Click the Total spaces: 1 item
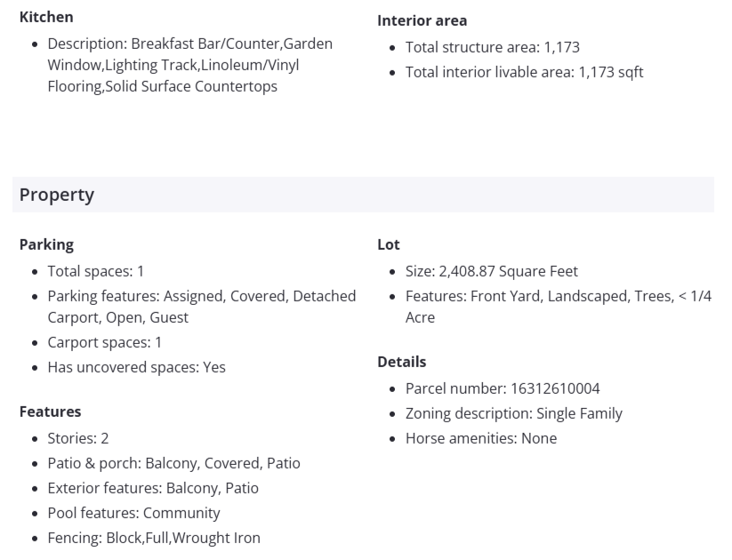This screenshot has height=560, width=732. click(x=95, y=271)
